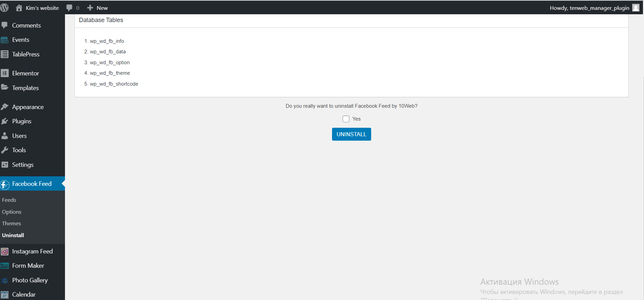Viewport: 644px width, 300px height.
Task: Open the Options submenu item
Action: coord(12,212)
